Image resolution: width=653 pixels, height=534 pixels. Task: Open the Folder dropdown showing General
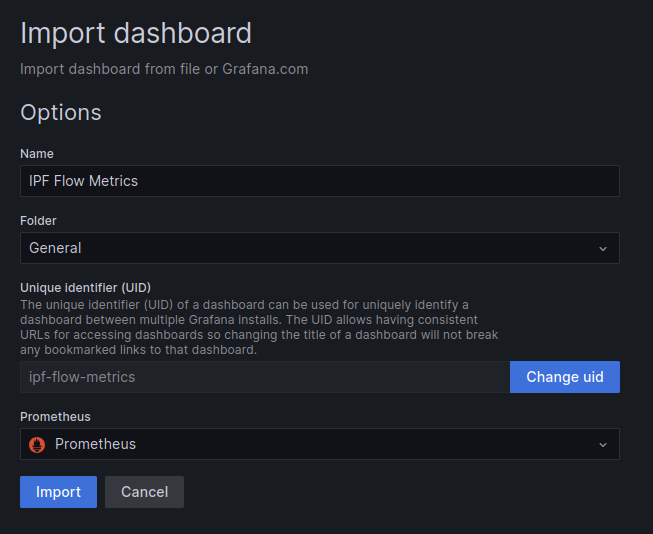pyautogui.click(x=319, y=248)
